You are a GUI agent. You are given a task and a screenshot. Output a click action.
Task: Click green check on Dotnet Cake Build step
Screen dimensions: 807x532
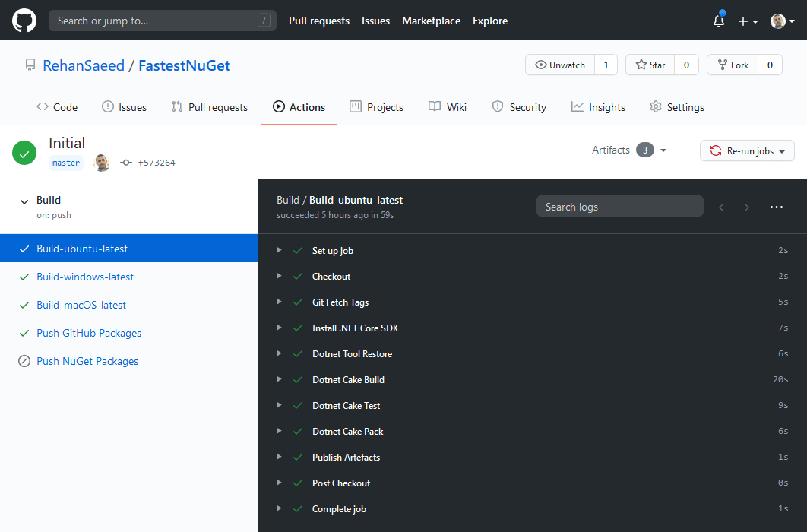[297, 380]
